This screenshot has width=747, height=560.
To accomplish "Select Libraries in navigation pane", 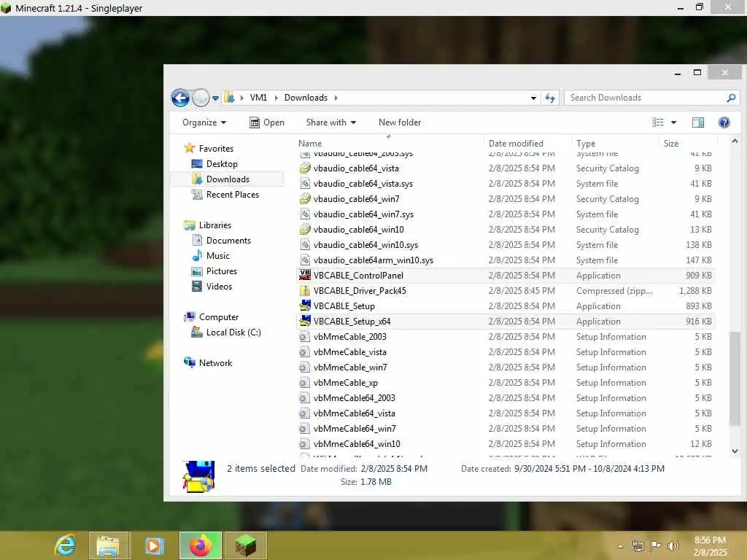I will [x=215, y=225].
